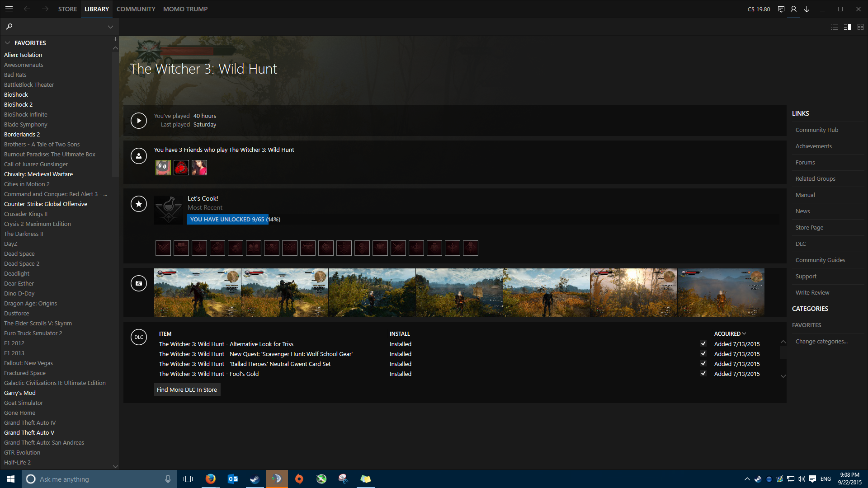Open Firefox from the taskbar

pos(211,479)
